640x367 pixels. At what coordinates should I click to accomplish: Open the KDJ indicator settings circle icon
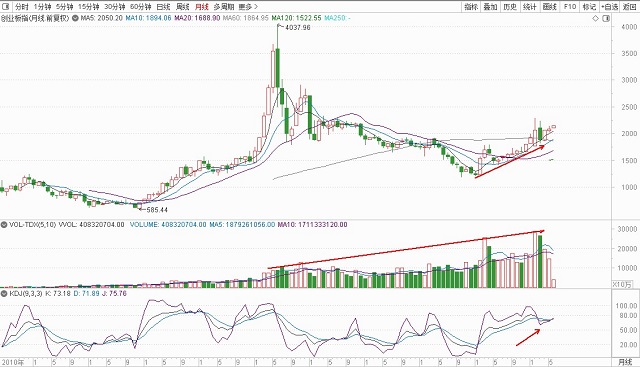pyautogui.click(x=4, y=294)
